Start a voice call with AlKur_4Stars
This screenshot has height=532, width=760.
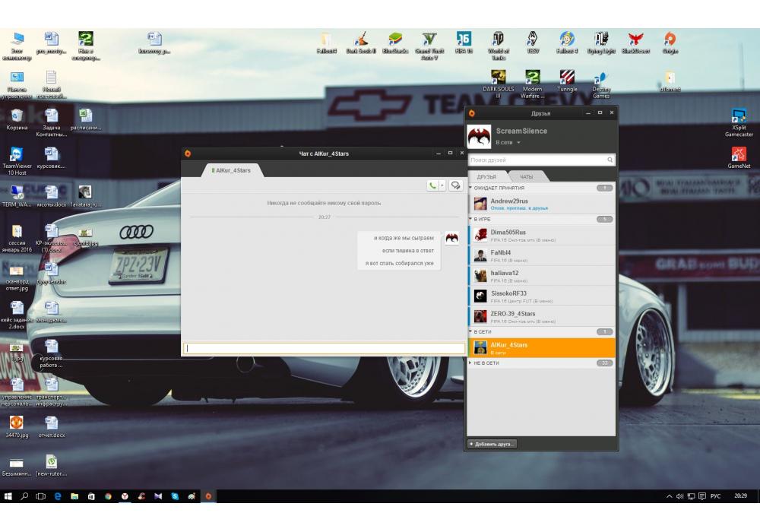432,185
